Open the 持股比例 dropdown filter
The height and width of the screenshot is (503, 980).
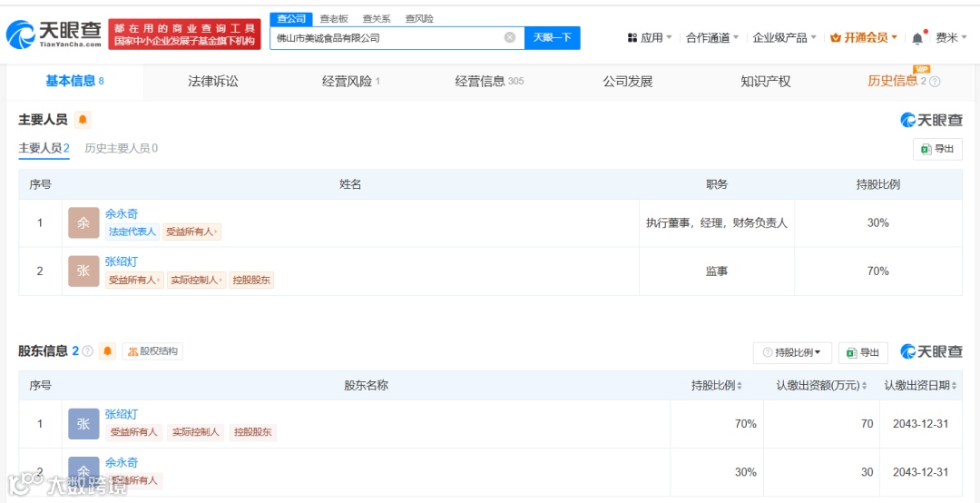click(792, 353)
